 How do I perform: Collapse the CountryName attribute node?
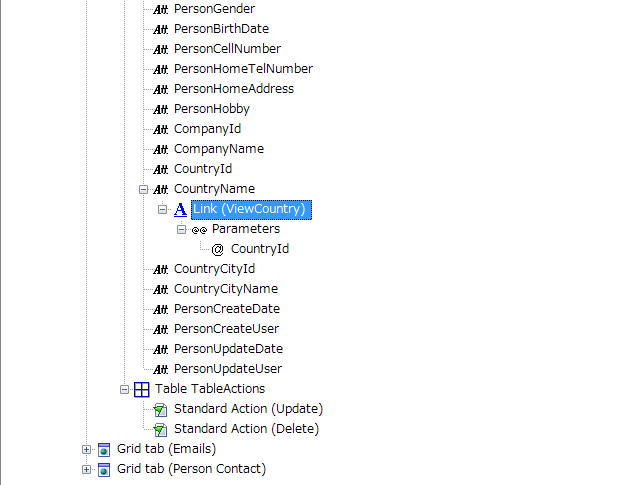pos(144,189)
